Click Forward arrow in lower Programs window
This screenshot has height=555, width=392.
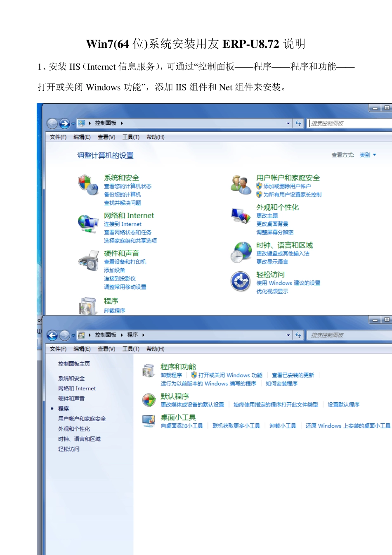point(64,335)
